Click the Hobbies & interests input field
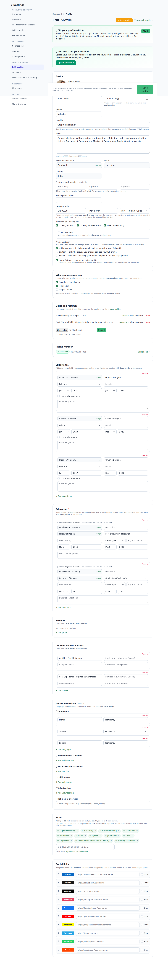168x980 pixels. (103, 804)
